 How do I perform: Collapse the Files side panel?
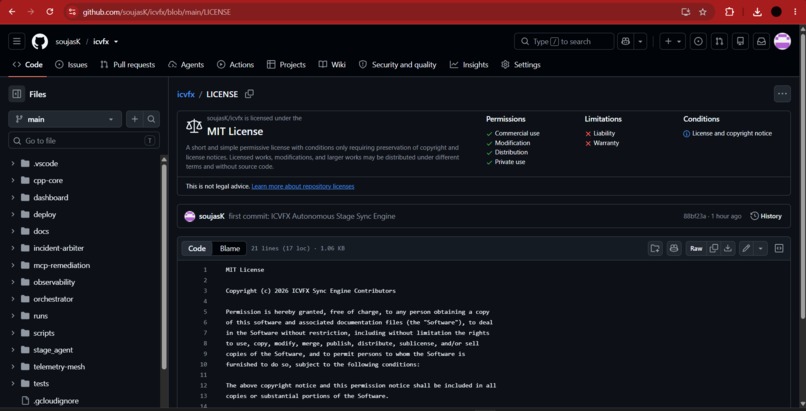click(16, 94)
